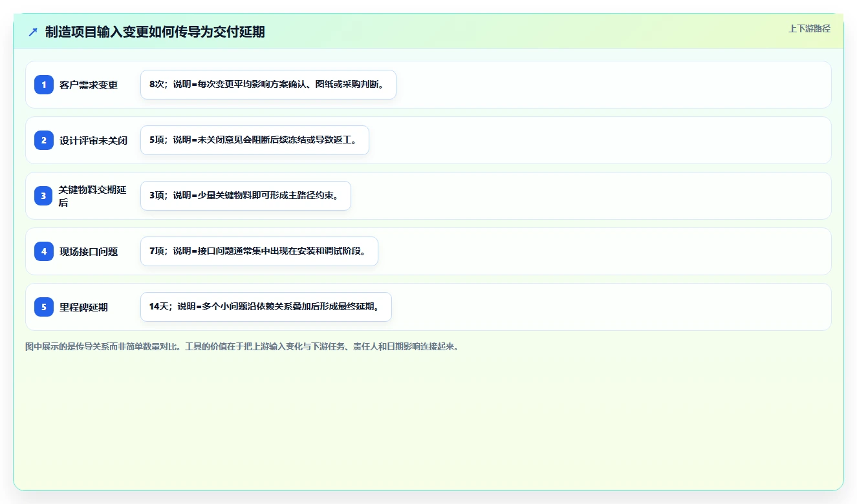The height and width of the screenshot is (504, 857).
Task: Click the 上下游路径 label in header
Action: pos(809,28)
